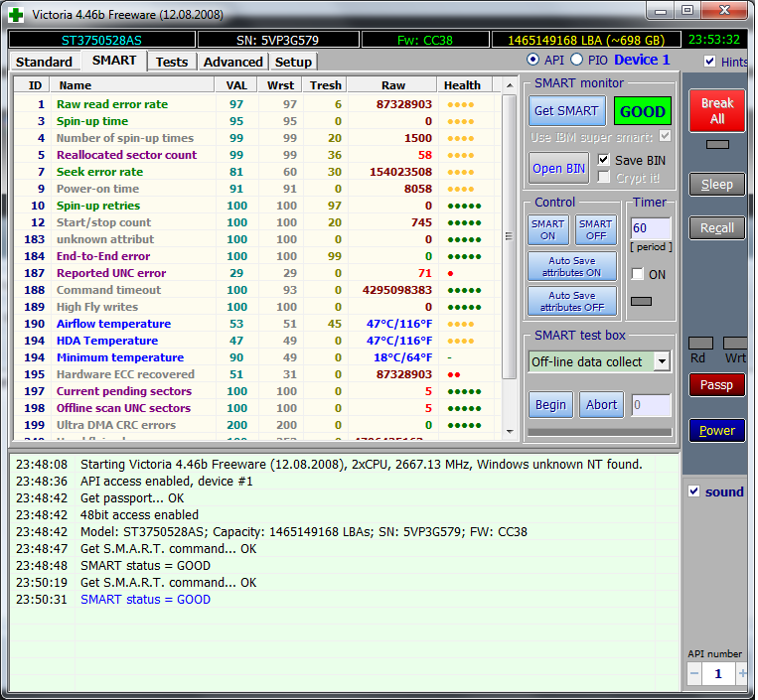The width and height of the screenshot is (758, 700).
Task: Toggle the Save BIN checkbox
Action: click(603, 160)
